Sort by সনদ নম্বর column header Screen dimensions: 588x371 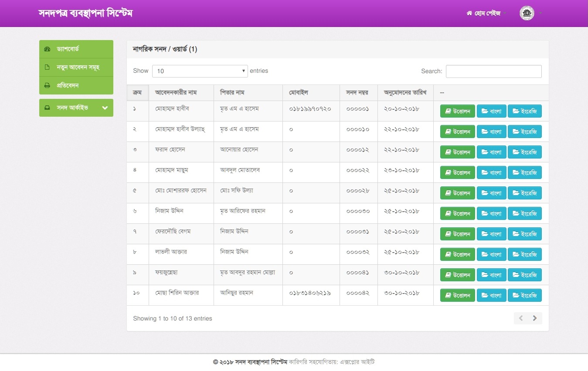tap(359, 93)
